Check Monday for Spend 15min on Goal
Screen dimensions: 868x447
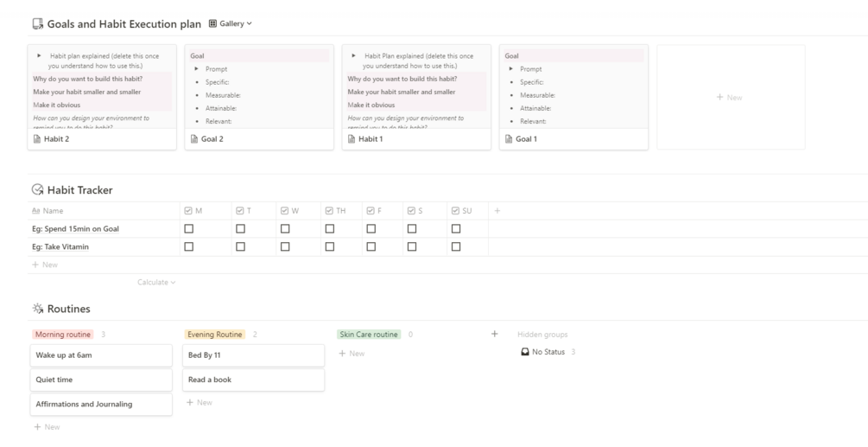pos(188,229)
